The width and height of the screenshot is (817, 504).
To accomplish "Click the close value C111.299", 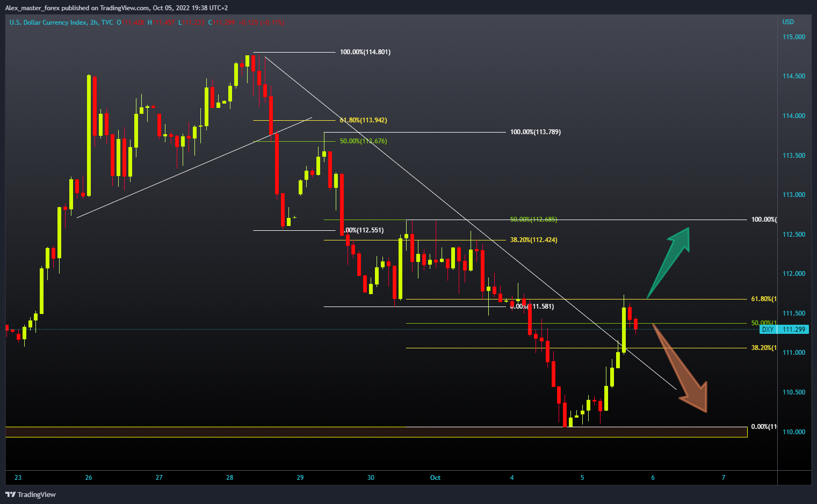I will point(222,23).
